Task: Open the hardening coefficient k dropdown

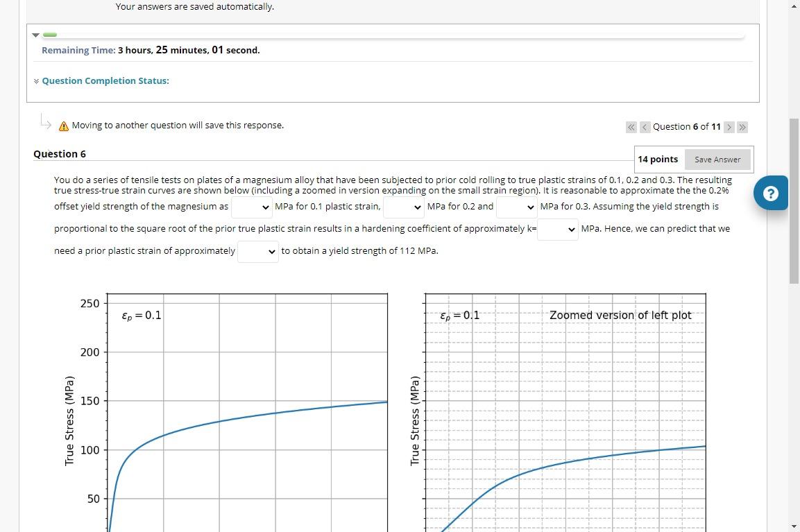Action: coord(557,229)
